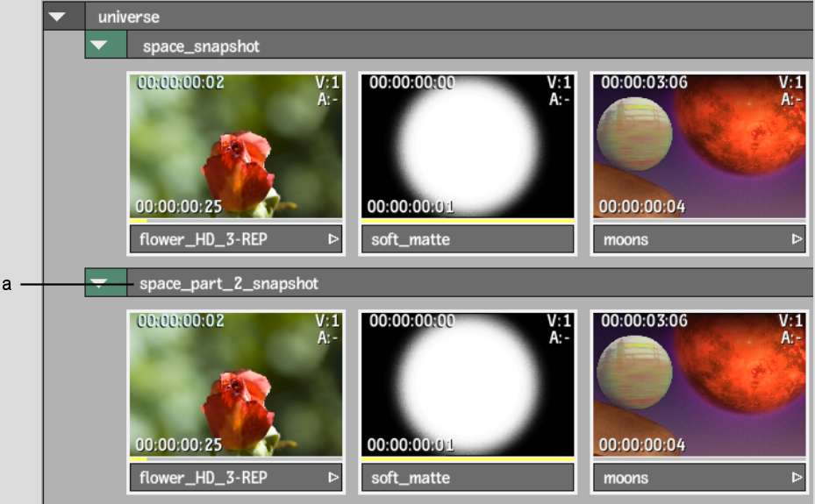Click soft_matte name label in space_snapshot
The height and width of the screenshot is (504, 815).
[x=467, y=238]
